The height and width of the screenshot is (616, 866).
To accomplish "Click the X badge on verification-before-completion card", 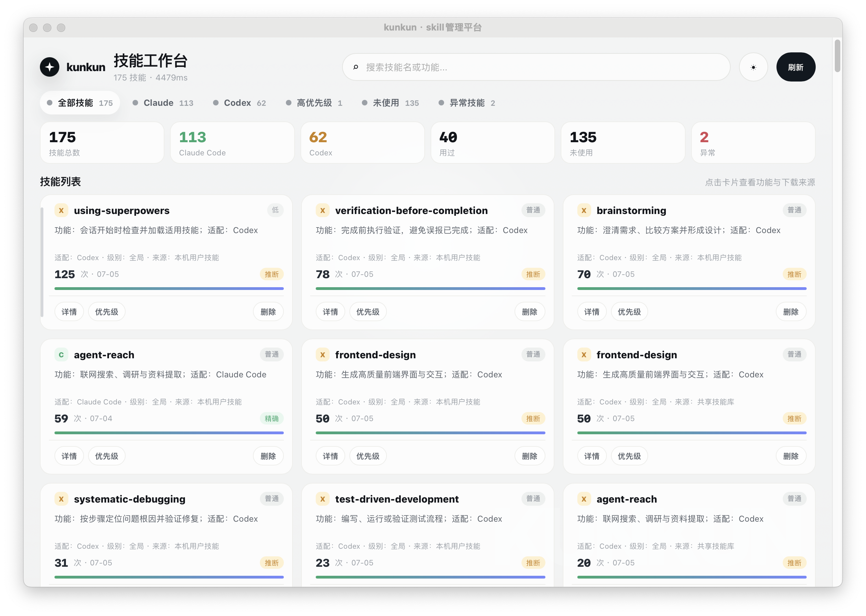I will point(322,210).
